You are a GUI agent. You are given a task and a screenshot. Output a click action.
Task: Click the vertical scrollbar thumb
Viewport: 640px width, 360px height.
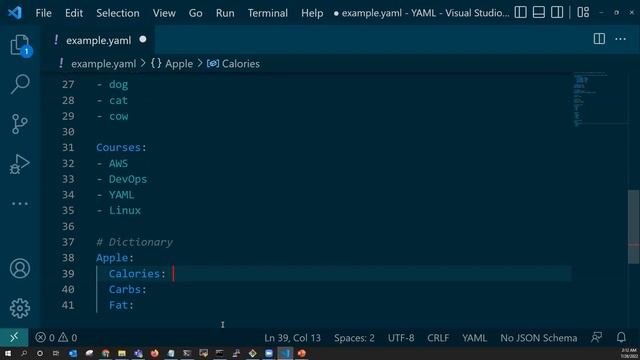pyautogui.click(x=633, y=227)
